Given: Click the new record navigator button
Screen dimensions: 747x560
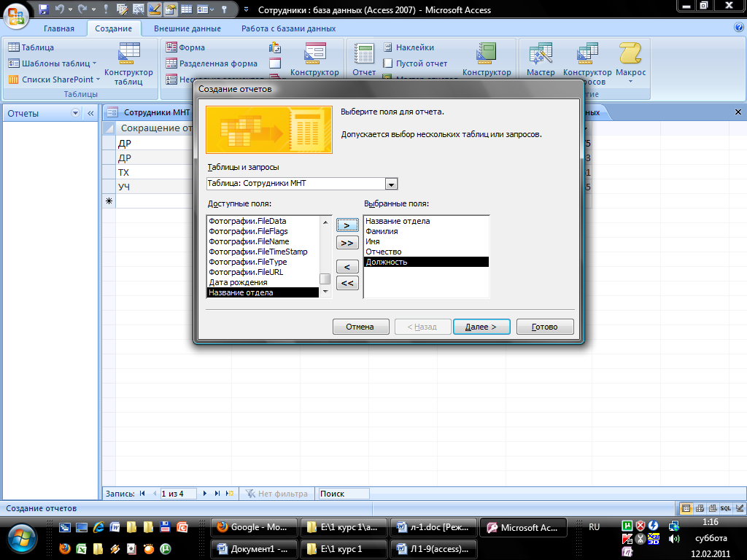Looking at the screenshot, I should pyautogui.click(x=230, y=494).
